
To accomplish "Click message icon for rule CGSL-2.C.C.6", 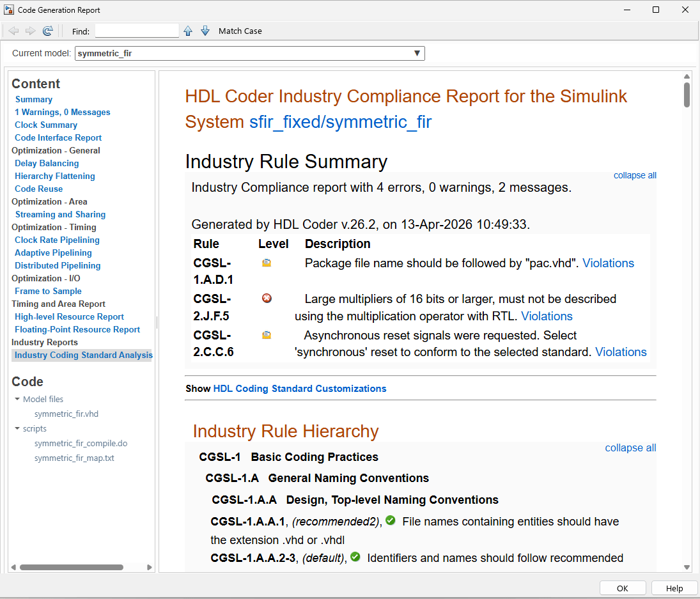I will pos(267,335).
